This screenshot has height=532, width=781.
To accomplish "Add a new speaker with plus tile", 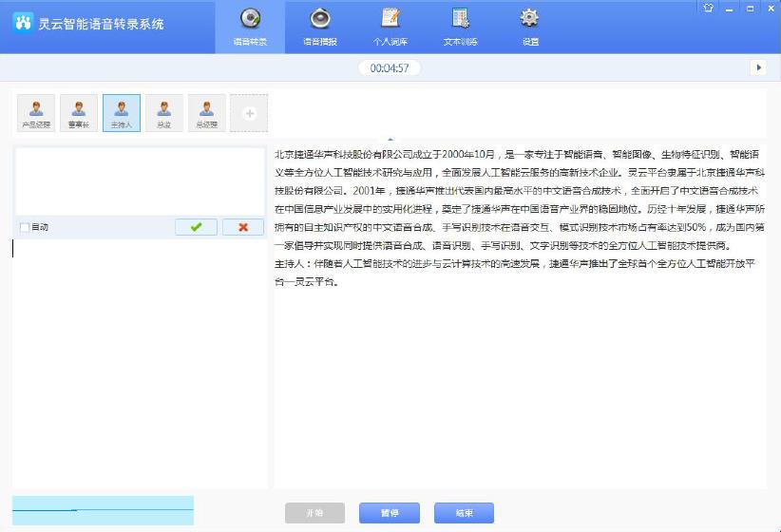I will pos(250,113).
